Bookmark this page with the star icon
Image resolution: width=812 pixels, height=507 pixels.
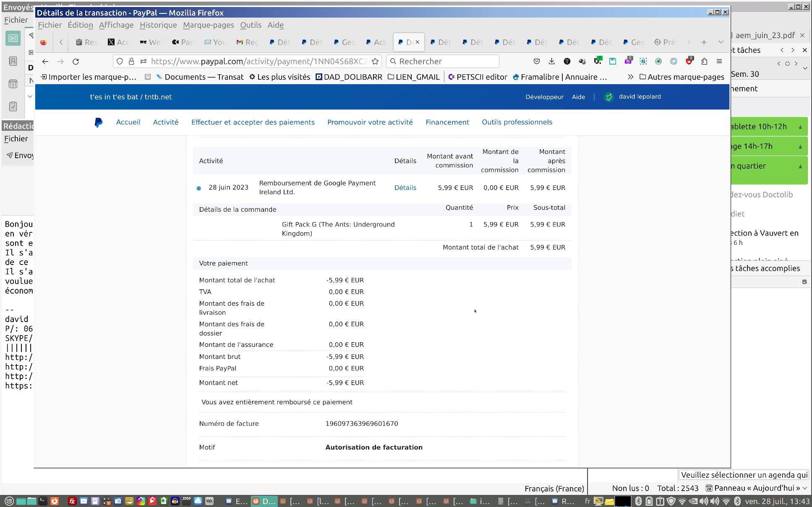point(375,62)
